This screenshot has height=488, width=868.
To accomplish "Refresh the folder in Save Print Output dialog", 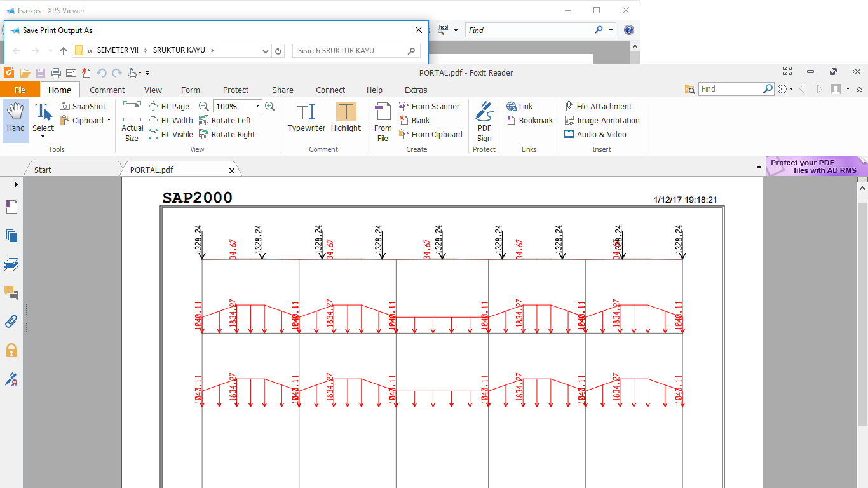I will [x=278, y=51].
